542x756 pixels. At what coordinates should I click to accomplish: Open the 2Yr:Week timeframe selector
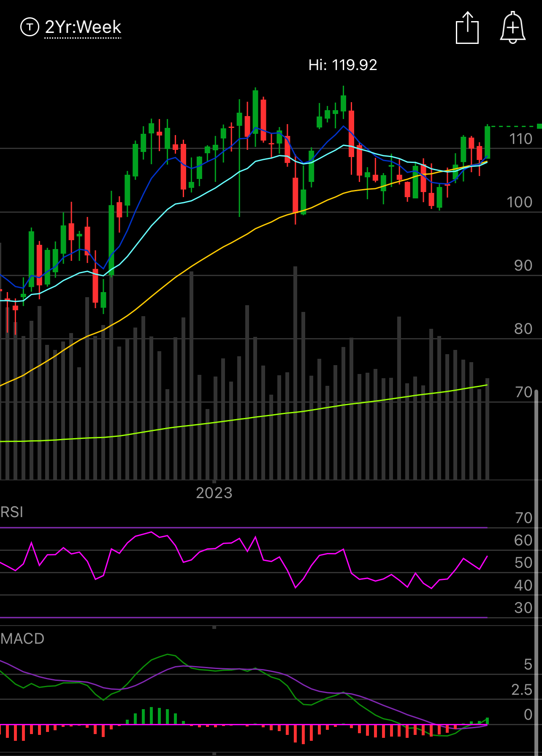point(83,27)
